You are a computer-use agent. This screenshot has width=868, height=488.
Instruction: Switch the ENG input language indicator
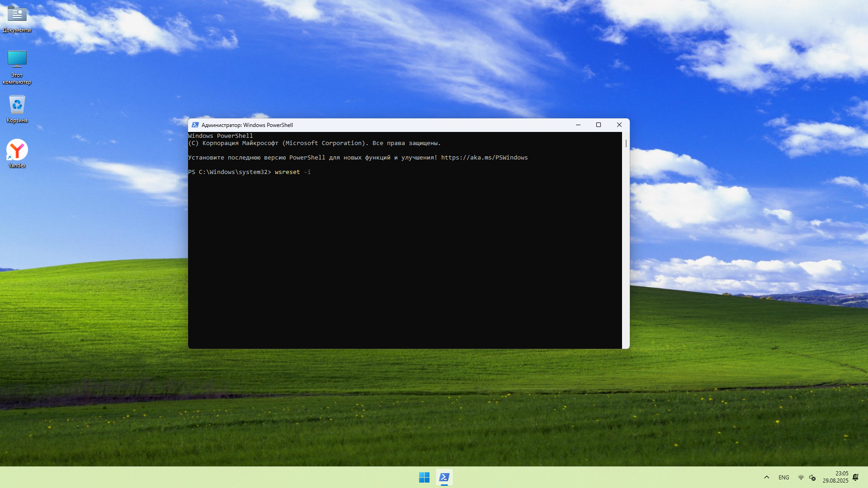784,478
